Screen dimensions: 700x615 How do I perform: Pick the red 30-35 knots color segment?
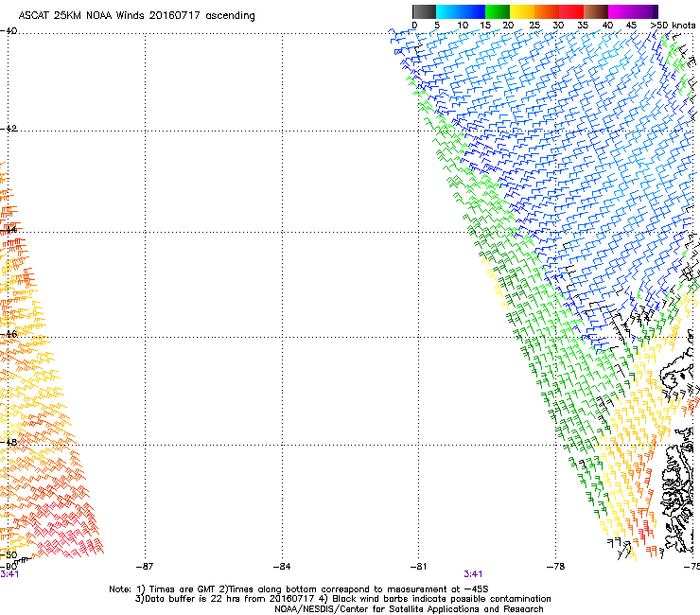(x=571, y=11)
